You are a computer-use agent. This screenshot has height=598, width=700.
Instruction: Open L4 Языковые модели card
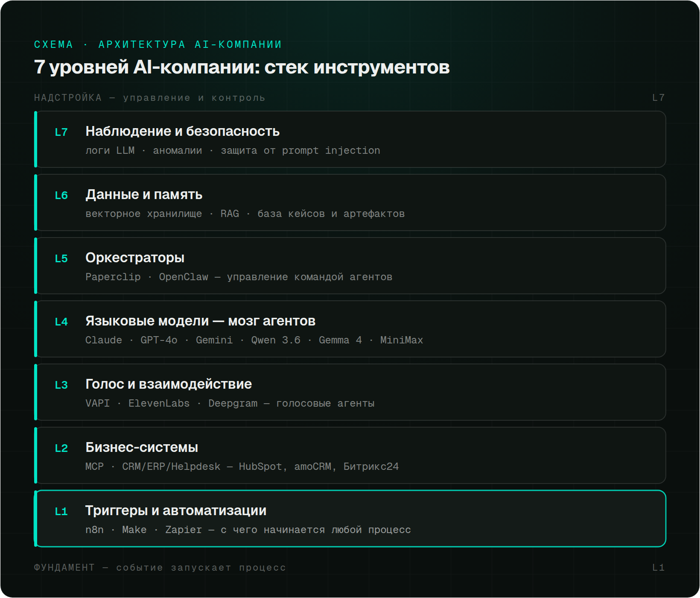pos(350,329)
